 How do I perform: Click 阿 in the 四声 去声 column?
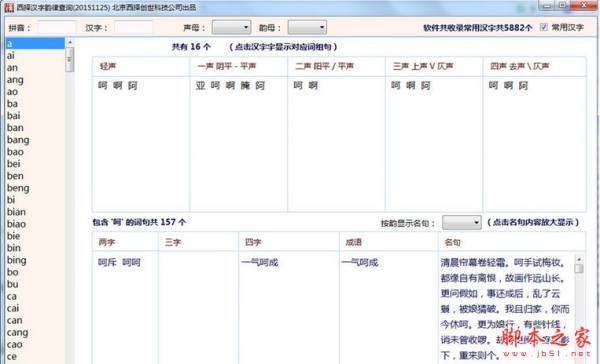[x=523, y=85]
